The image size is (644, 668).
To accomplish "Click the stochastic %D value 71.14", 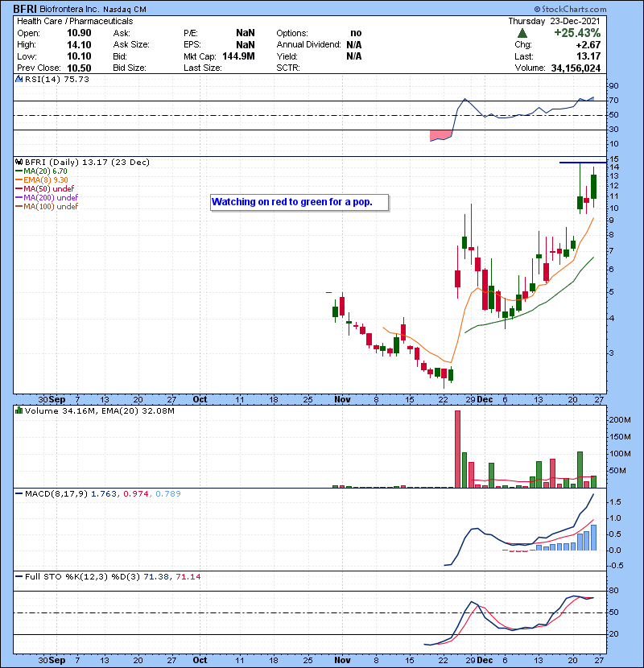I will pyautogui.click(x=188, y=577).
